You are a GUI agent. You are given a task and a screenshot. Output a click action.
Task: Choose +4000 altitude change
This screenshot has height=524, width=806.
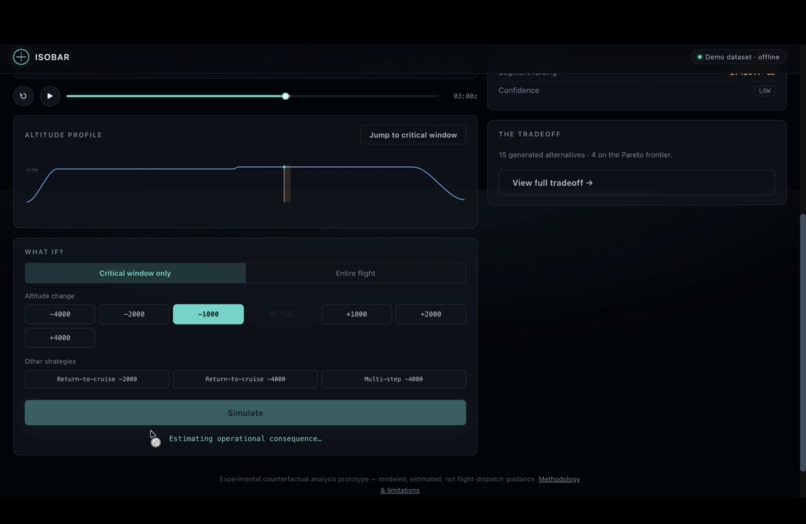coord(60,338)
